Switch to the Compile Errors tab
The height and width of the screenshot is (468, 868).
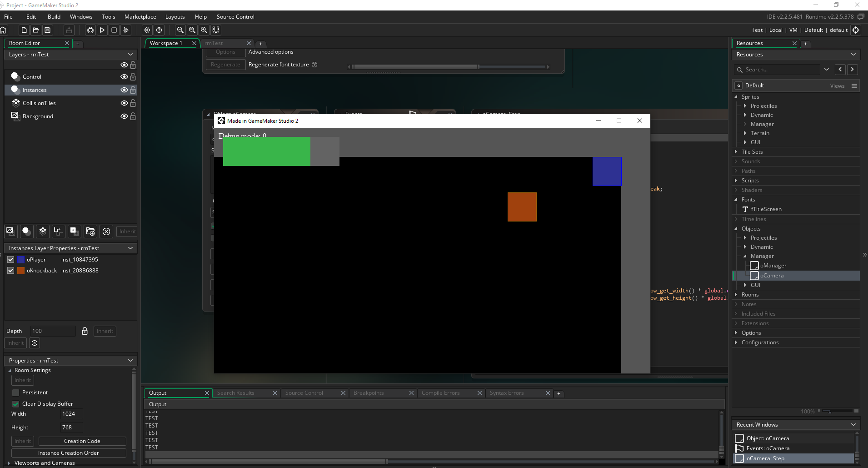click(x=440, y=393)
